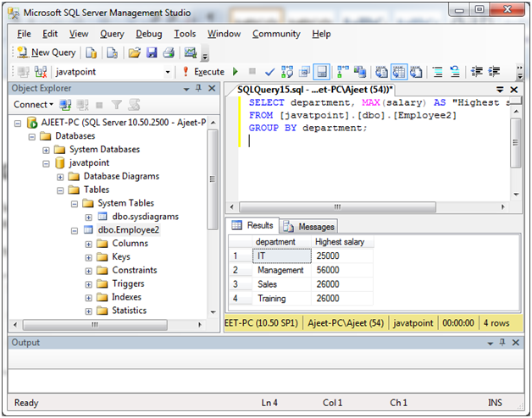Parse the query using the blue checkmark
Image resolution: width=532 pixels, height=418 pixels.
click(270, 72)
